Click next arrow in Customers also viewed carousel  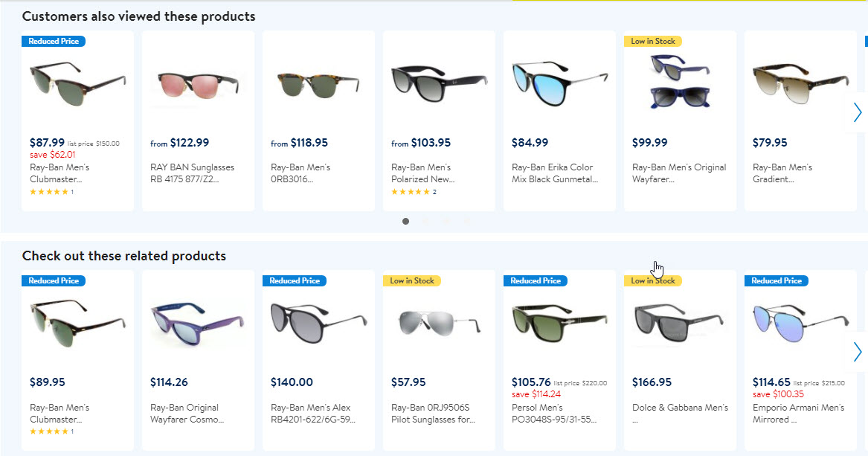coord(857,112)
